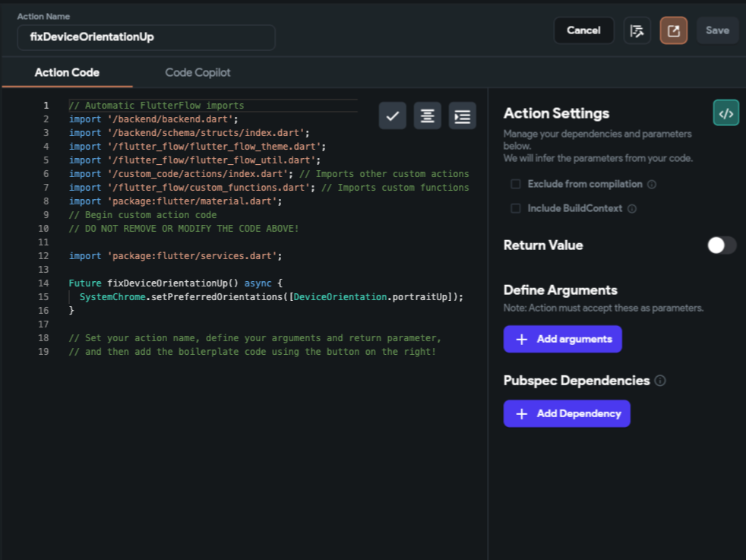
Task: Click the checkmark icon above the code editor
Action: (392, 116)
